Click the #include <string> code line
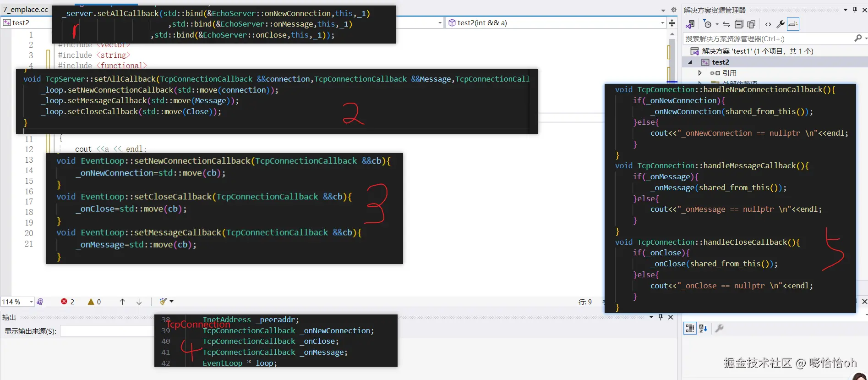This screenshot has height=380, width=868. tap(94, 55)
